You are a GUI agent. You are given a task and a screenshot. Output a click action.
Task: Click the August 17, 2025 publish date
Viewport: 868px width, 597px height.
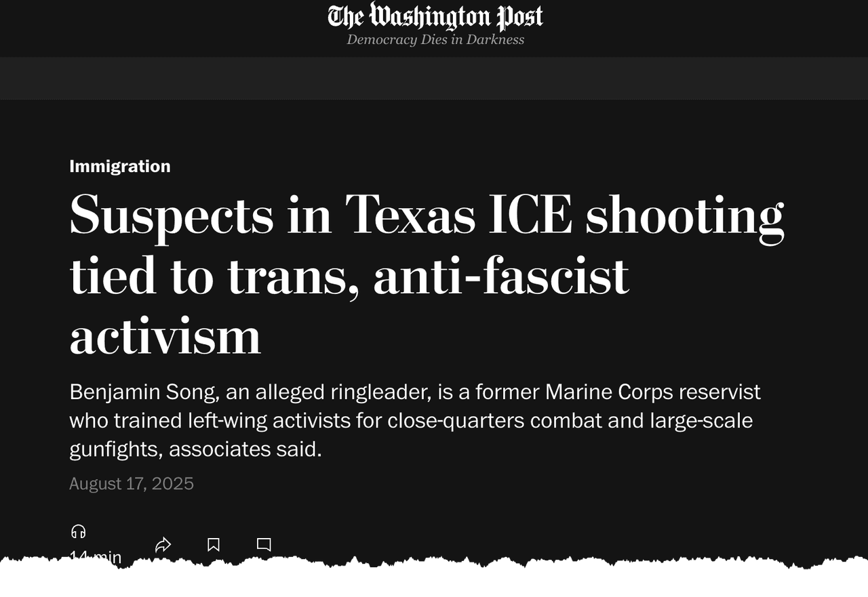pos(132,483)
